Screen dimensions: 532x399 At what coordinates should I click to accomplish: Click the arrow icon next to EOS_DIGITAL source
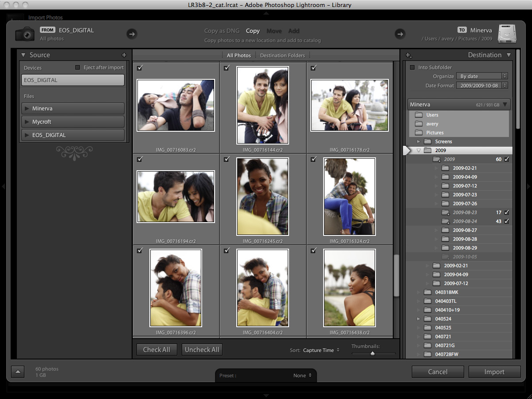click(x=132, y=34)
